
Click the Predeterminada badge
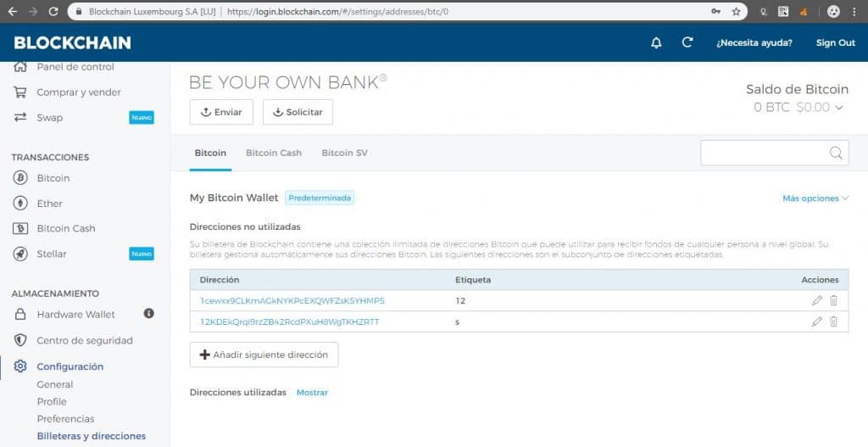click(320, 198)
